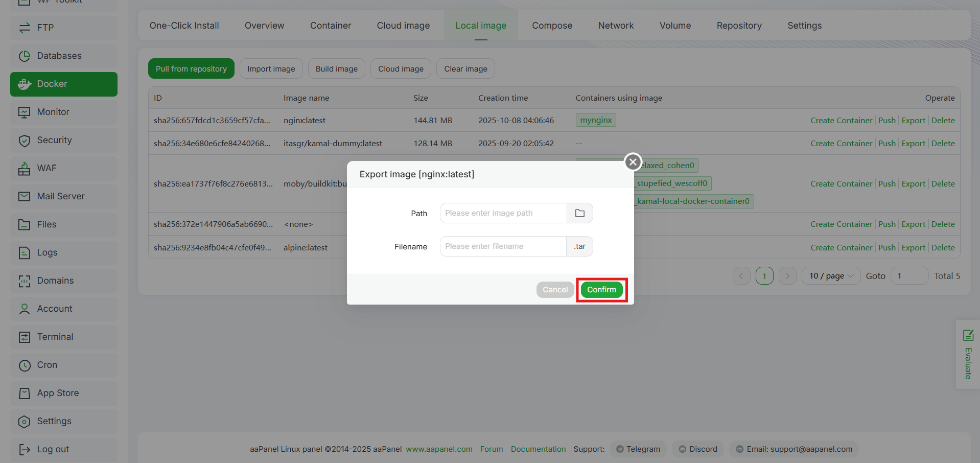This screenshot has width=980, height=463.
Task: Click the Settings gear icon in sidebar
Action: (25, 421)
